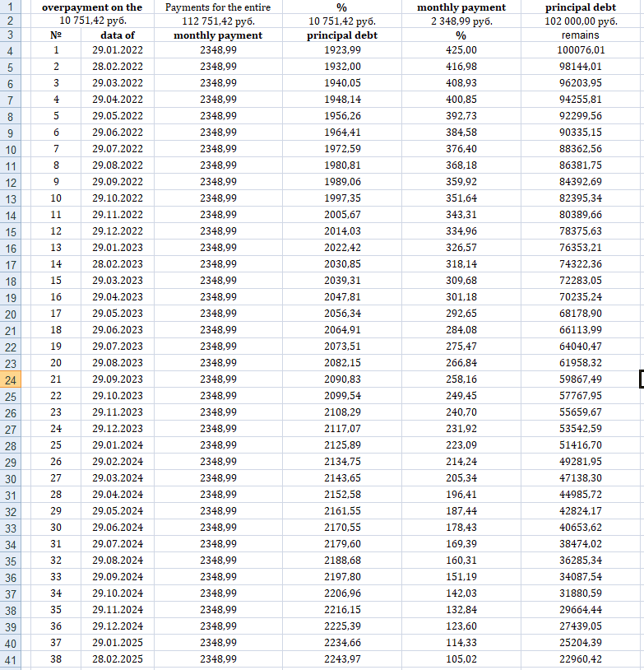Click the "№" column heading cell

56,35
